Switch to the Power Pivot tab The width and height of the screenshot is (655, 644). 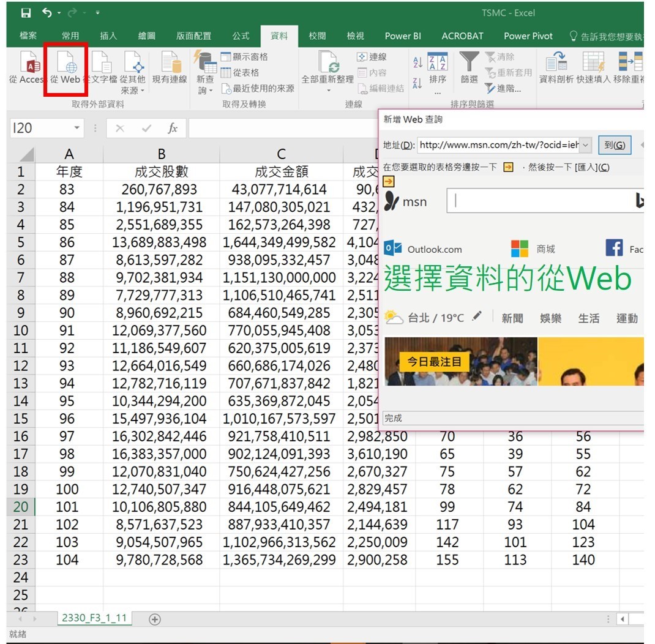[528, 36]
